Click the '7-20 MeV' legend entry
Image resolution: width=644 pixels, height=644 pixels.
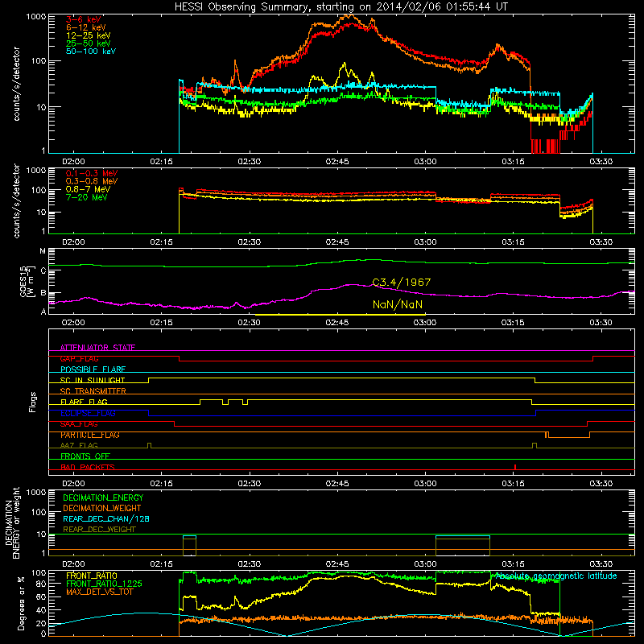point(86,197)
